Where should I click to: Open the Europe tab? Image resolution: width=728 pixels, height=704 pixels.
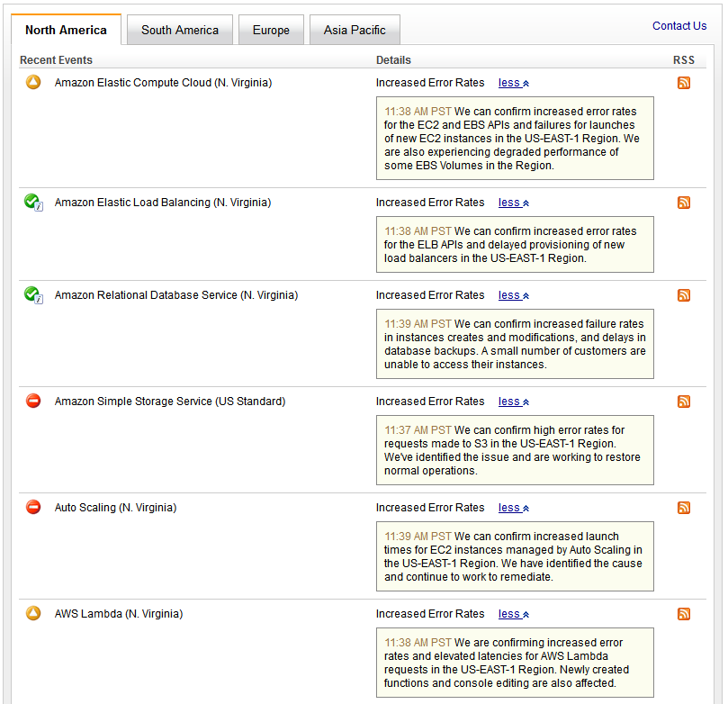click(x=271, y=30)
